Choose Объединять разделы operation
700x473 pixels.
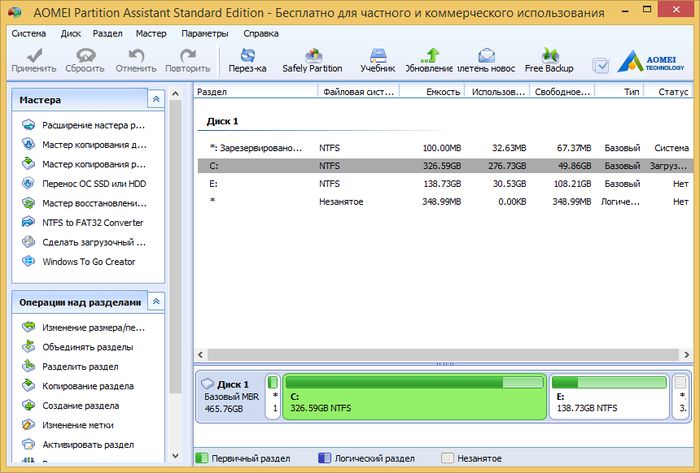click(77, 347)
